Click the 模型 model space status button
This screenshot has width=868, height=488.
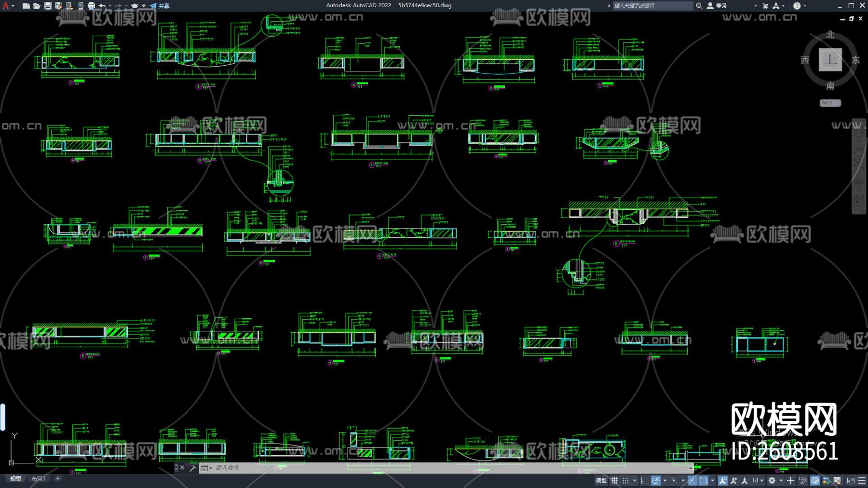pyautogui.click(x=601, y=481)
